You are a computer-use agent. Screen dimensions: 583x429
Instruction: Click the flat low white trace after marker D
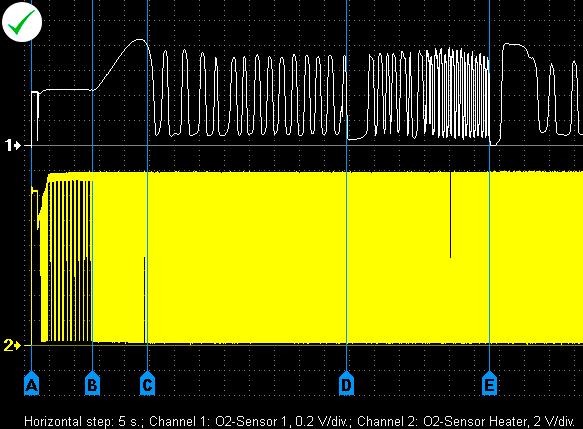pos(356,138)
